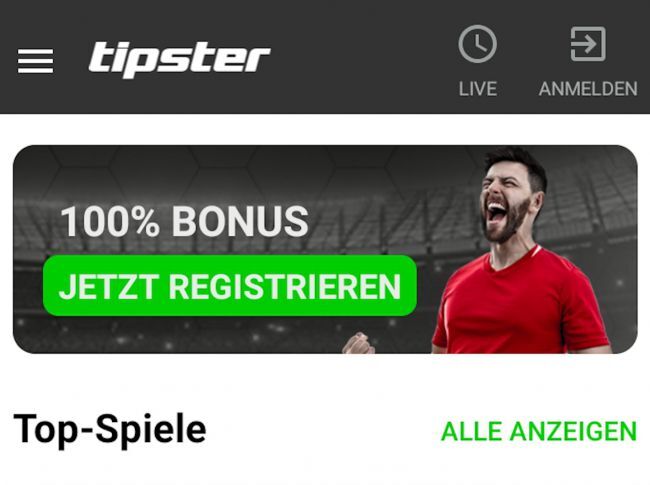Screen dimensions: 650x485
Task: Click the 100% BONUS headline text
Action: click(184, 222)
